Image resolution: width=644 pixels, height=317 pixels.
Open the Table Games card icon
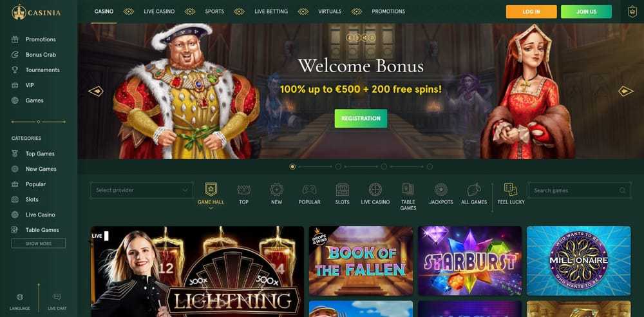pos(408,189)
